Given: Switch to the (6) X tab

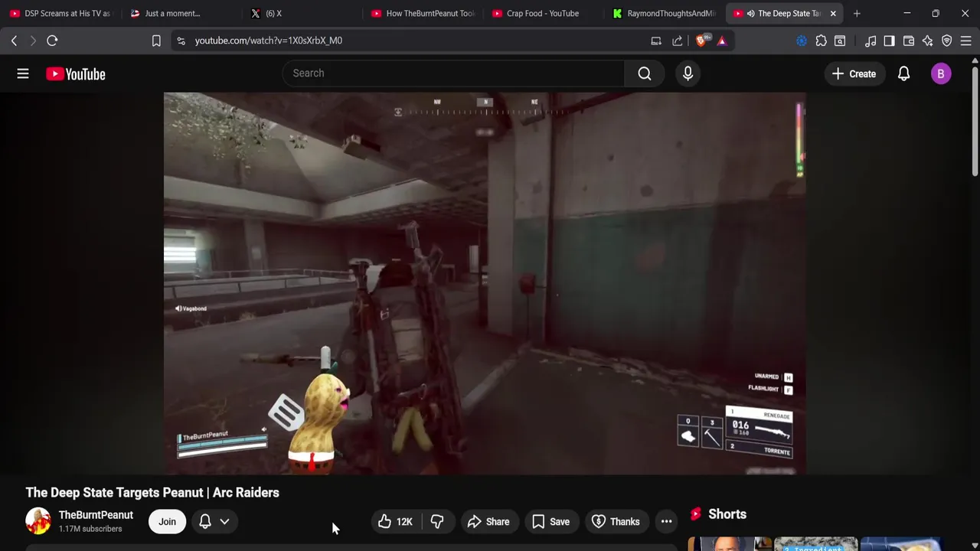Looking at the screenshot, I should coord(302,13).
